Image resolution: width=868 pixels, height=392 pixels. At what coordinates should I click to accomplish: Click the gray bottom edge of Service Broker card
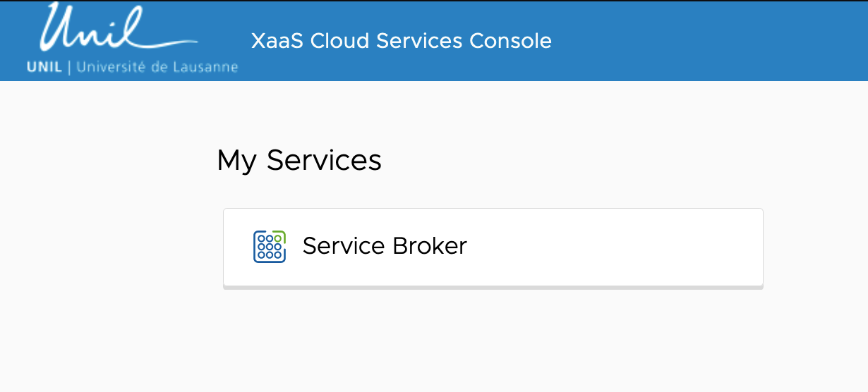pyautogui.click(x=493, y=287)
